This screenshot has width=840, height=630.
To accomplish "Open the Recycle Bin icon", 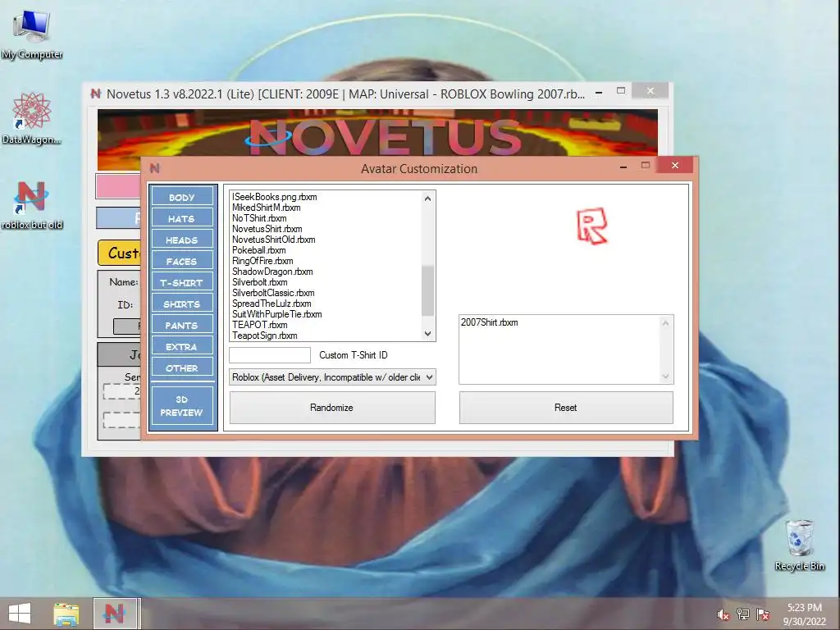I will [799, 546].
